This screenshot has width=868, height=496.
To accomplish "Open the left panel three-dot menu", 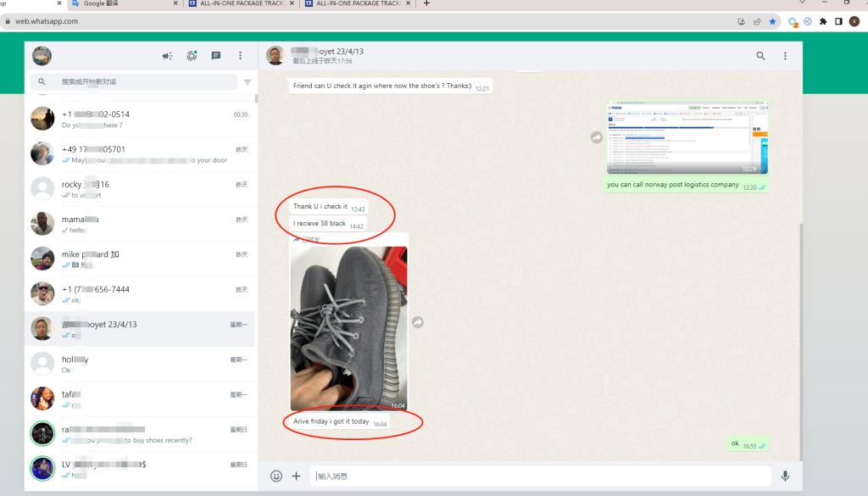I will [240, 56].
